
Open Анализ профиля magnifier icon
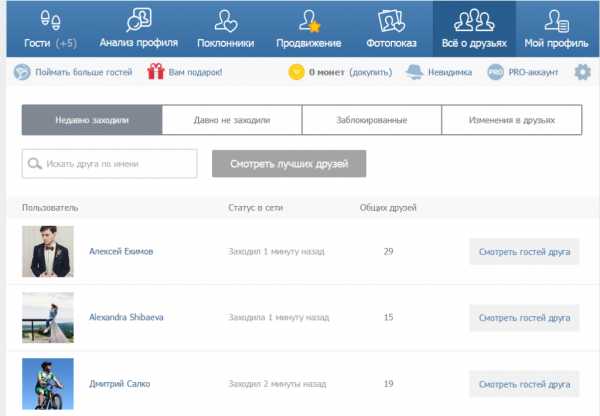[x=139, y=20]
